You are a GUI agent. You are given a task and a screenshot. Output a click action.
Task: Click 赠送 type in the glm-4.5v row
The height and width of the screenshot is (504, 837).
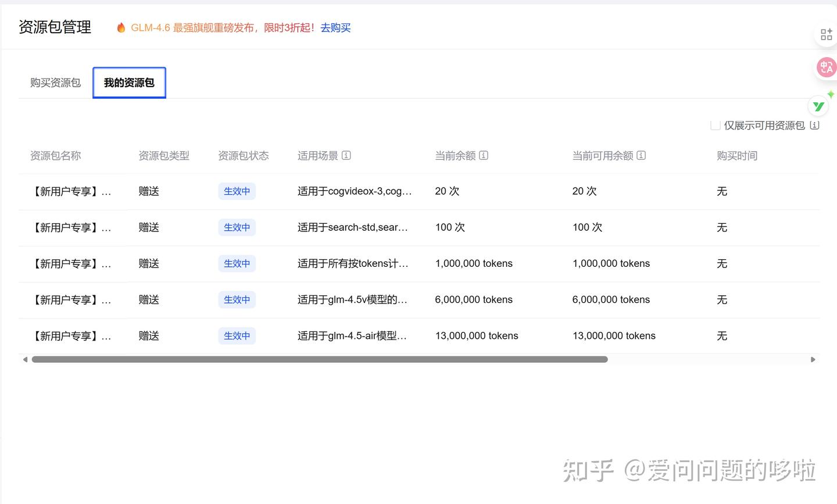pyautogui.click(x=149, y=299)
